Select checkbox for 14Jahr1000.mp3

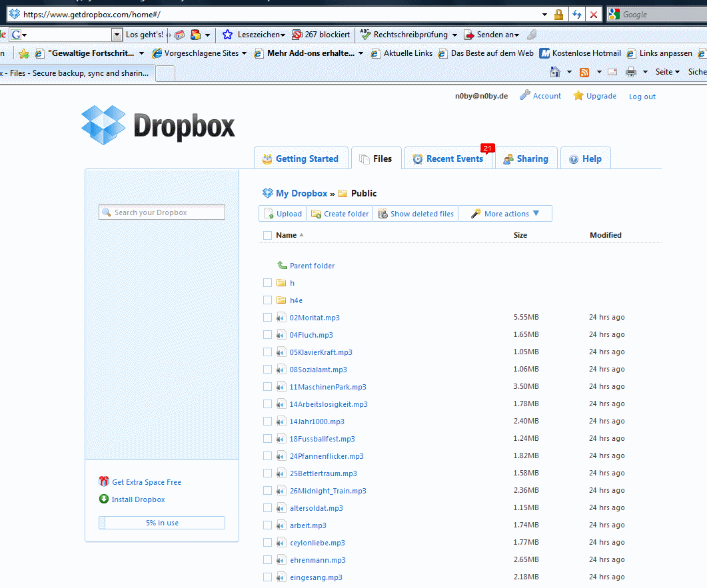pyautogui.click(x=267, y=422)
